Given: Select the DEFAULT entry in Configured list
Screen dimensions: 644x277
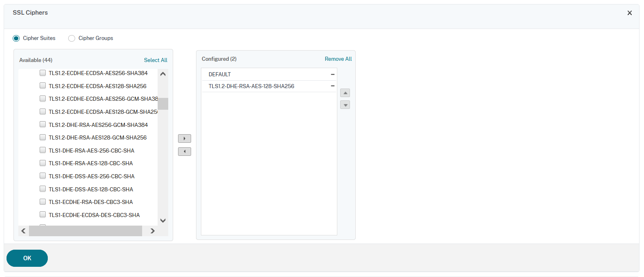Looking at the screenshot, I should click(x=269, y=74).
